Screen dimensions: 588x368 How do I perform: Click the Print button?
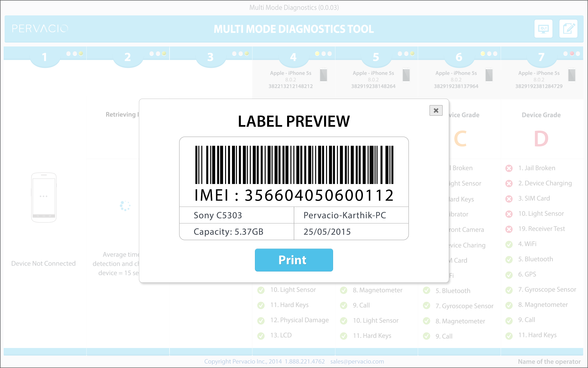[x=294, y=260]
